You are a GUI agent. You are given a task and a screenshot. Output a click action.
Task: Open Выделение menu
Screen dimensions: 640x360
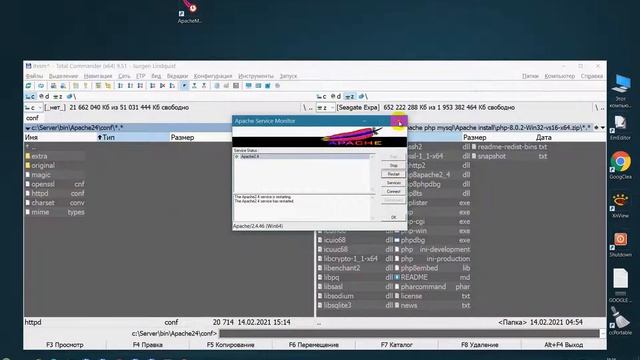click(x=63, y=76)
